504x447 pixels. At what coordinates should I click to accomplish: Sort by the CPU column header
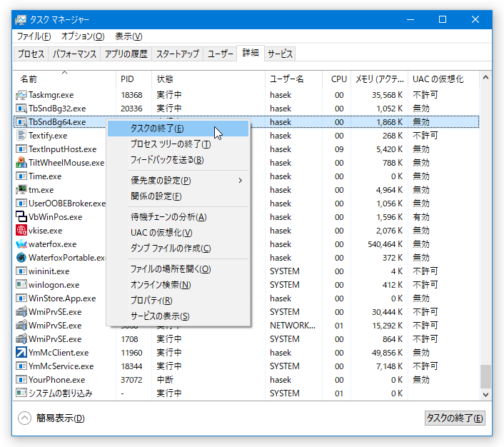click(336, 79)
